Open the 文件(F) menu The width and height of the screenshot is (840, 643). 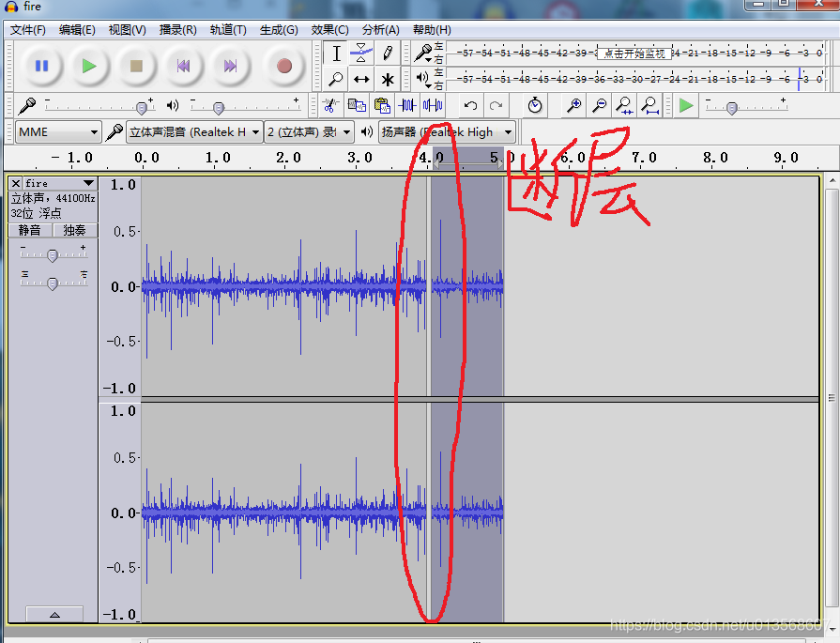pos(28,30)
